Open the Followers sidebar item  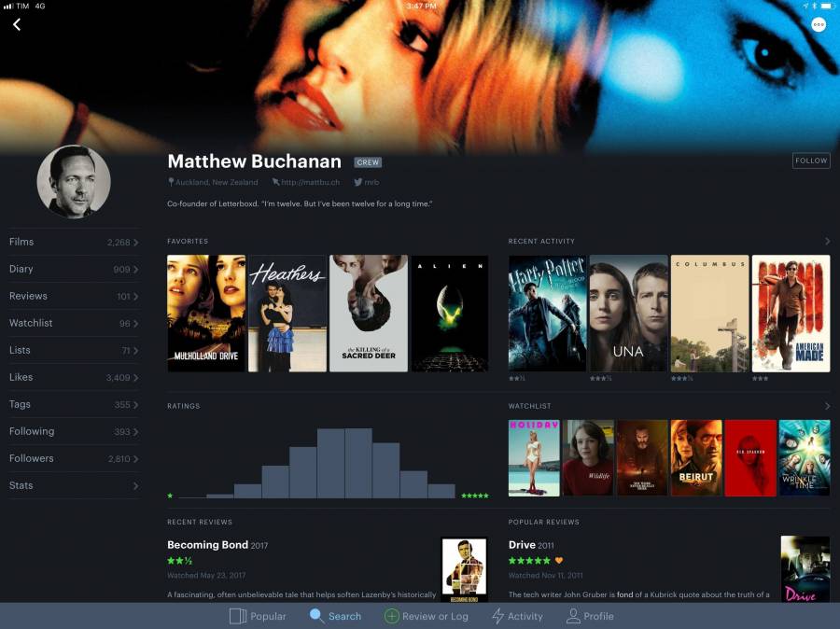[x=74, y=458]
